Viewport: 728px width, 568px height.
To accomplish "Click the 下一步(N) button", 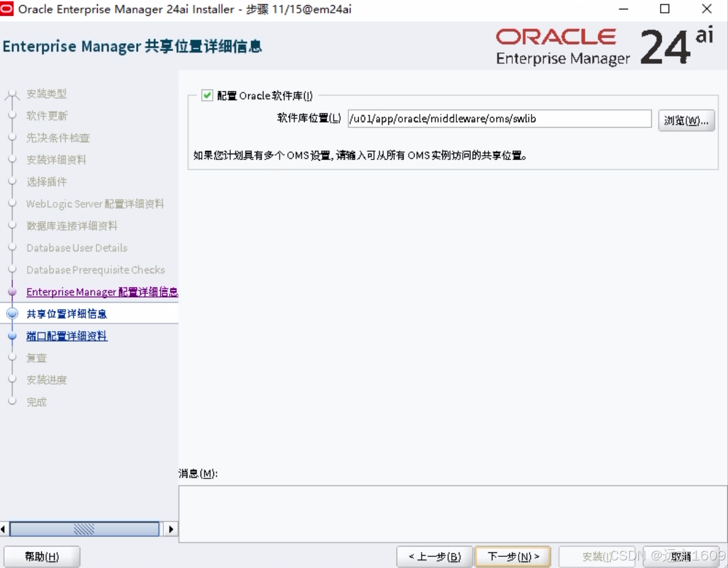I will (512, 556).
